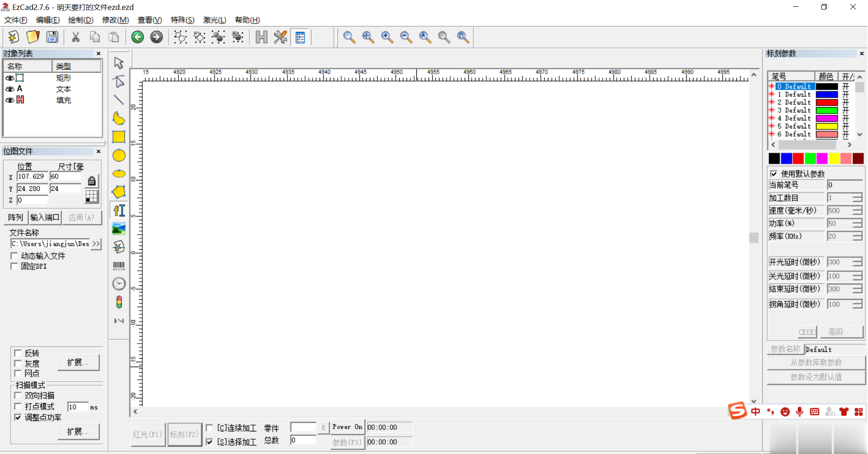Open the 特殊(S) menu
This screenshot has height=454, width=868.
coord(182,20)
